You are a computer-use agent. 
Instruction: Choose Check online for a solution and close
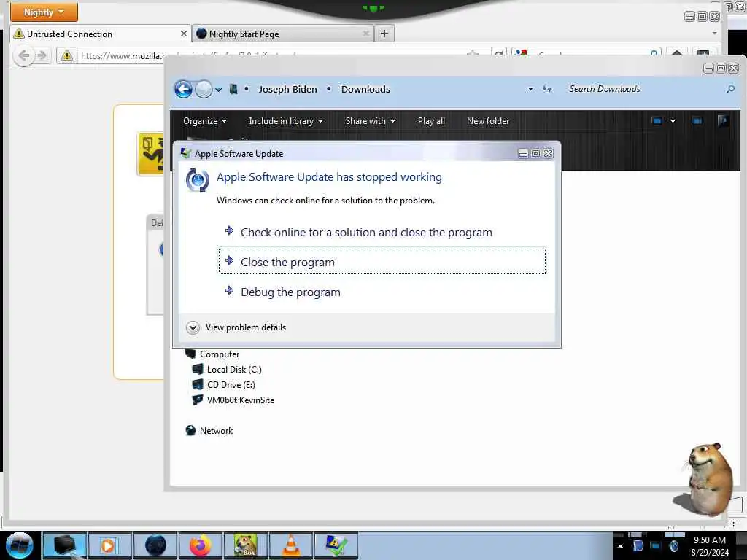click(382, 232)
